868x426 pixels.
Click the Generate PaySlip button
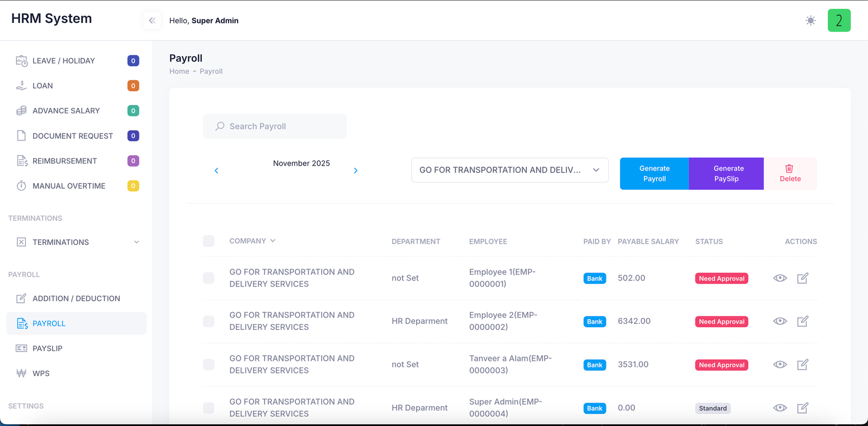[726, 174]
